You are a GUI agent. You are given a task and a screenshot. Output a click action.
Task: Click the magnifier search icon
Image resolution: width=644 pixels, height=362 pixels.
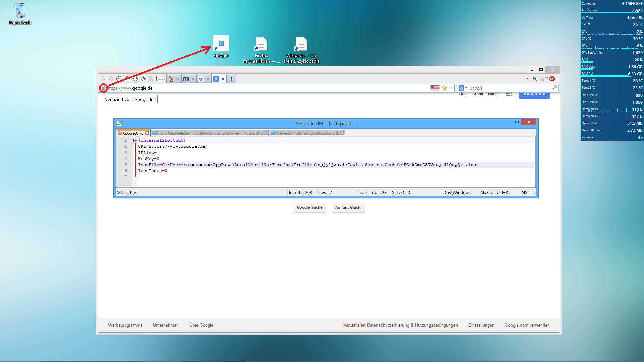pyautogui.click(x=554, y=88)
